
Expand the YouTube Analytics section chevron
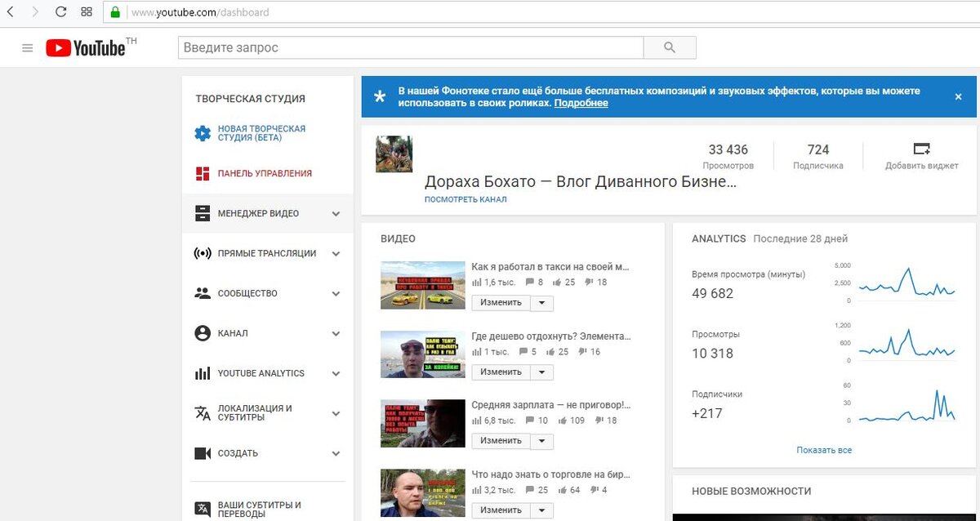click(336, 374)
